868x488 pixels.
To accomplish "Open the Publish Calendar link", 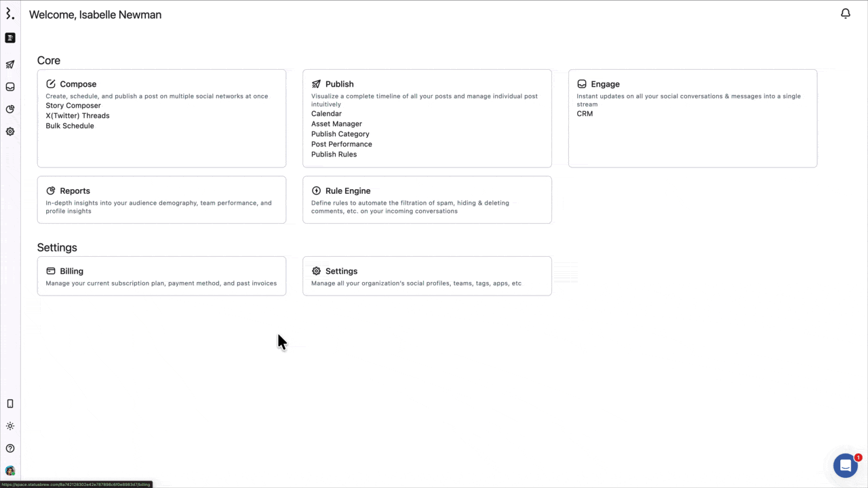I will pos(326,114).
